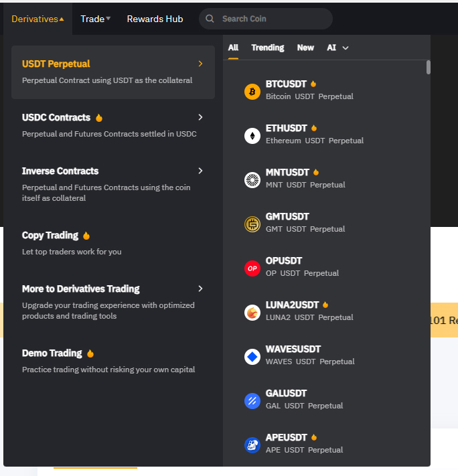Click 'Ethereum USDT Perpetual' description text

(315, 141)
